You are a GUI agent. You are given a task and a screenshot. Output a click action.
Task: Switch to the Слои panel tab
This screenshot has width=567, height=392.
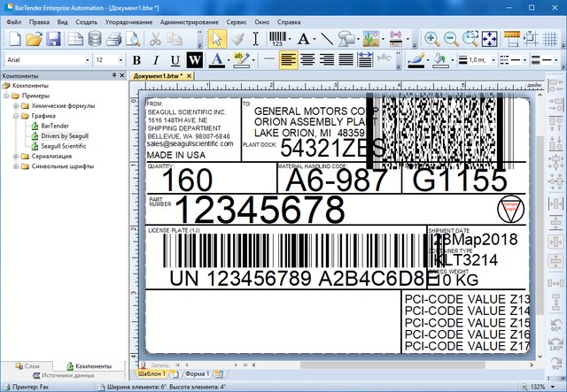[27, 366]
